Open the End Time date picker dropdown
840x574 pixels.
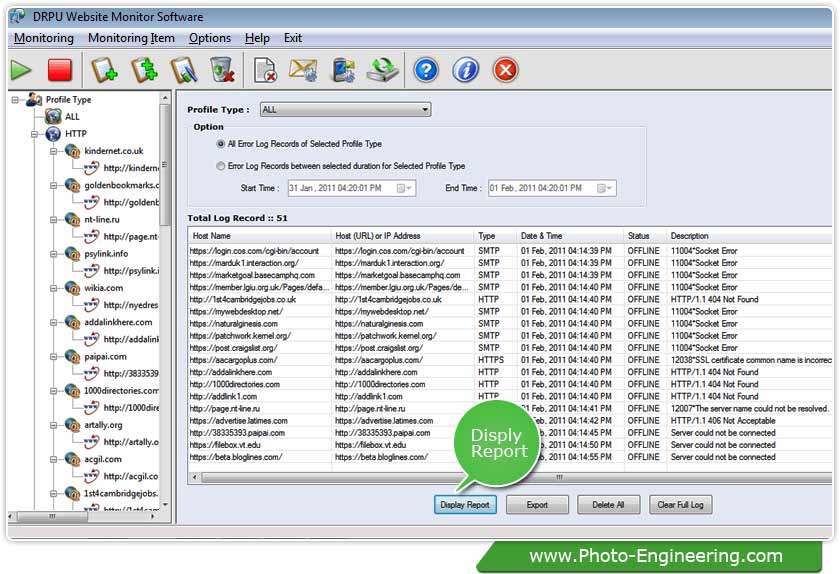(605, 188)
